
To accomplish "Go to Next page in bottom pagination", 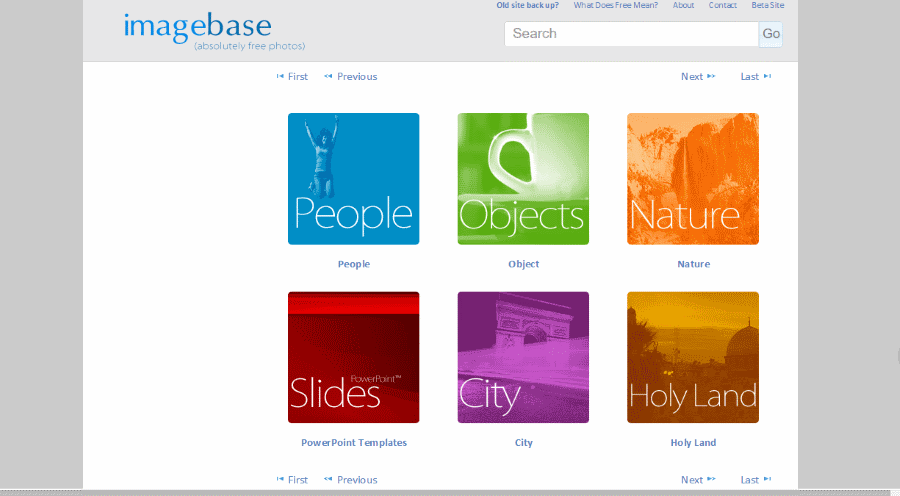I will [x=698, y=479].
